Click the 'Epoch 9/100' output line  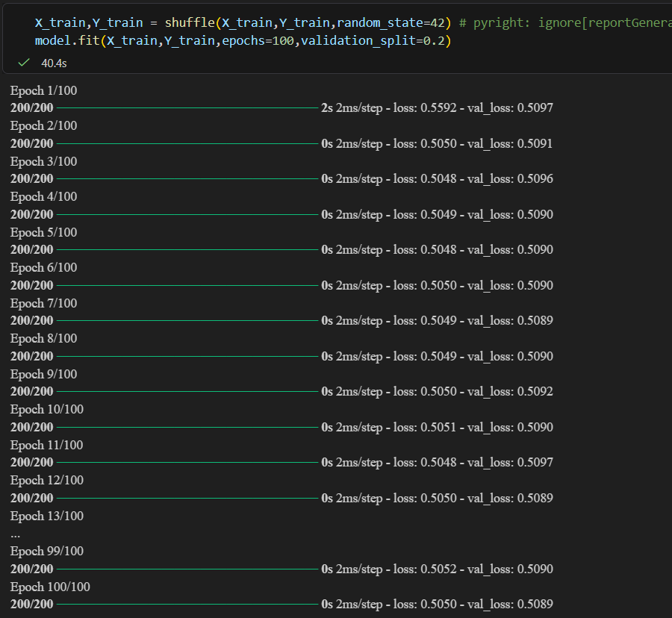click(x=44, y=375)
